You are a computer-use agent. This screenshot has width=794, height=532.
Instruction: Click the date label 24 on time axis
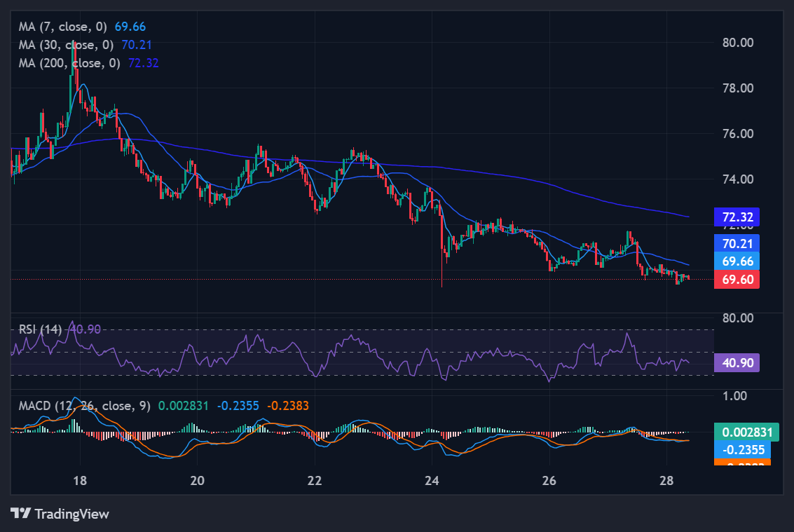[432, 481]
